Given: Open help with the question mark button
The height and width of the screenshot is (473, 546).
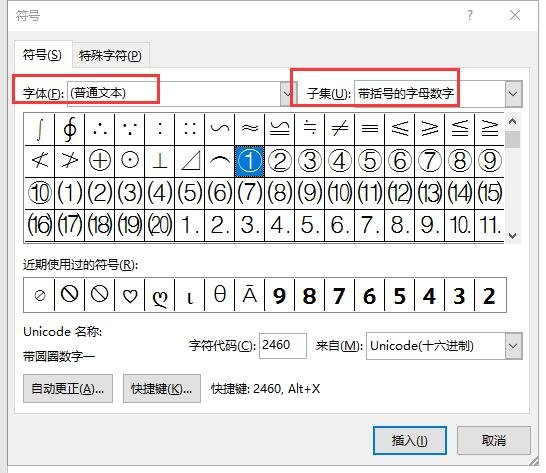Looking at the screenshot, I should pos(470,15).
